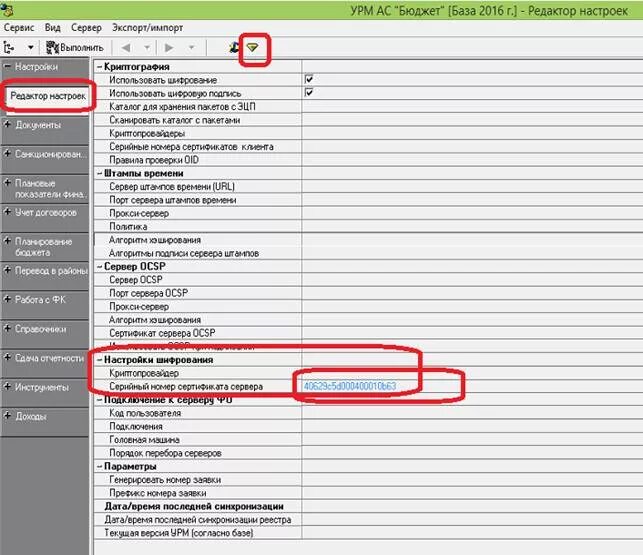The height and width of the screenshot is (555, 643).
Task: Select row Дата/время последней синхронизации реестра
Action: 198,520
